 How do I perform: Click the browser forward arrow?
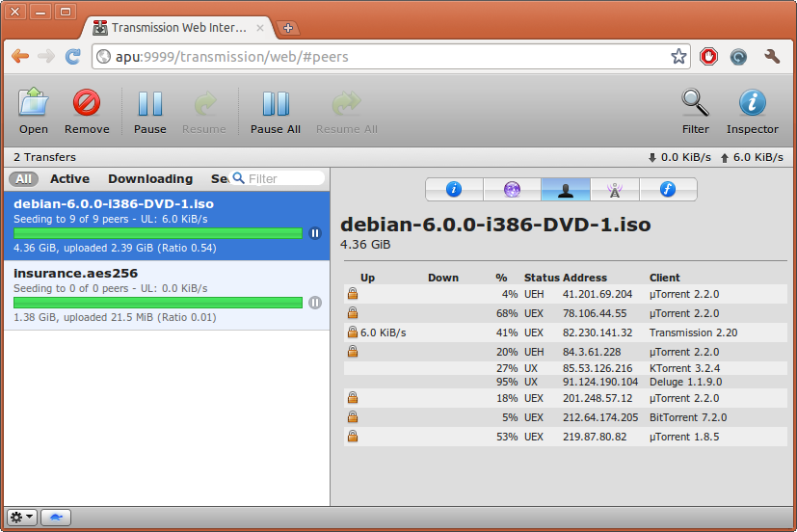[46, 57]
